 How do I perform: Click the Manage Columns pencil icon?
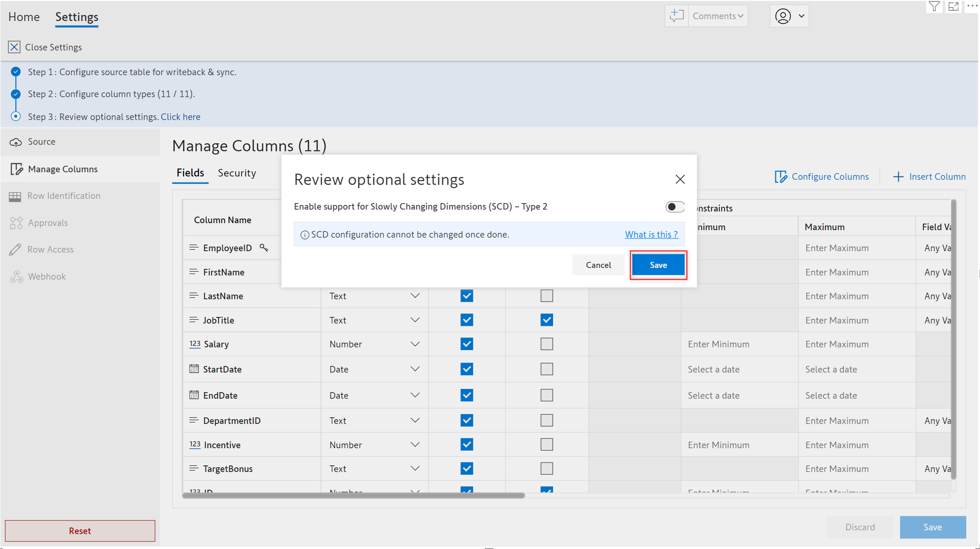[x=16, y=169]
